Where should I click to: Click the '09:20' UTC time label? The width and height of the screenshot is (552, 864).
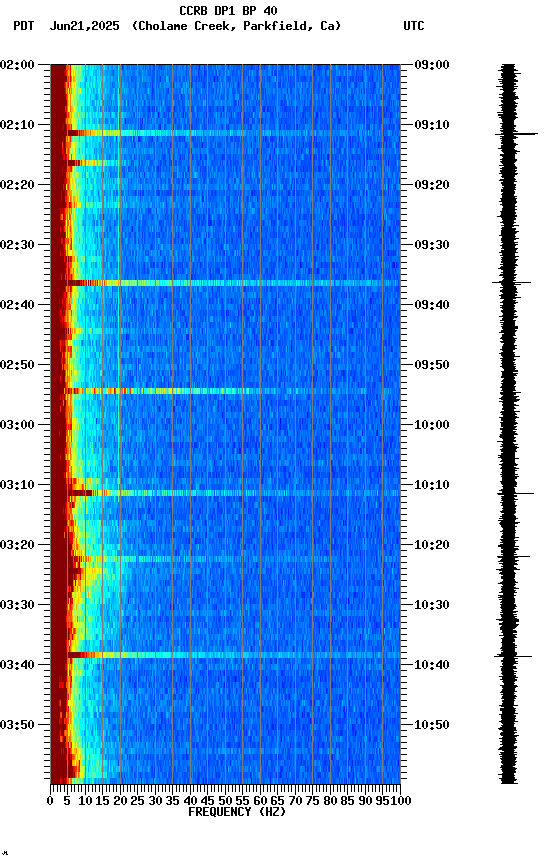pos(432,185)
